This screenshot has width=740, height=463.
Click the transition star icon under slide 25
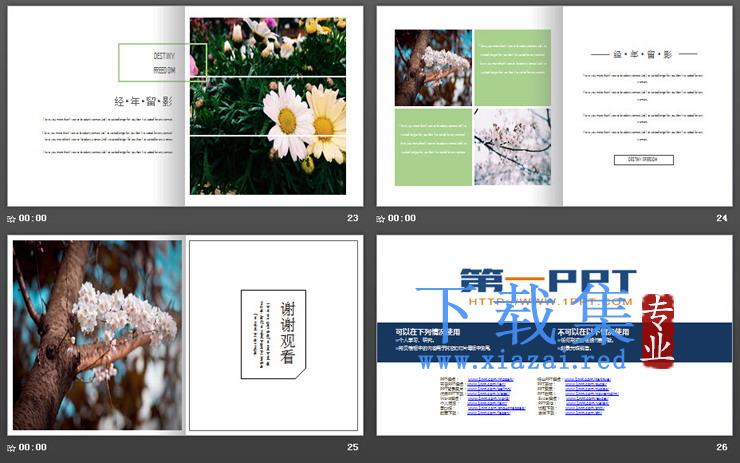coord(11,447)
